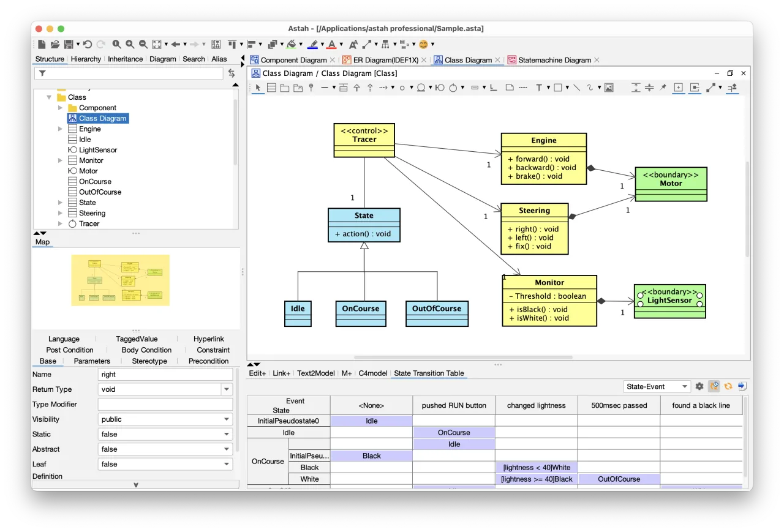Toggle auto-update in State Transition Table
Screen dimensions: 784x532
point(714,386)
